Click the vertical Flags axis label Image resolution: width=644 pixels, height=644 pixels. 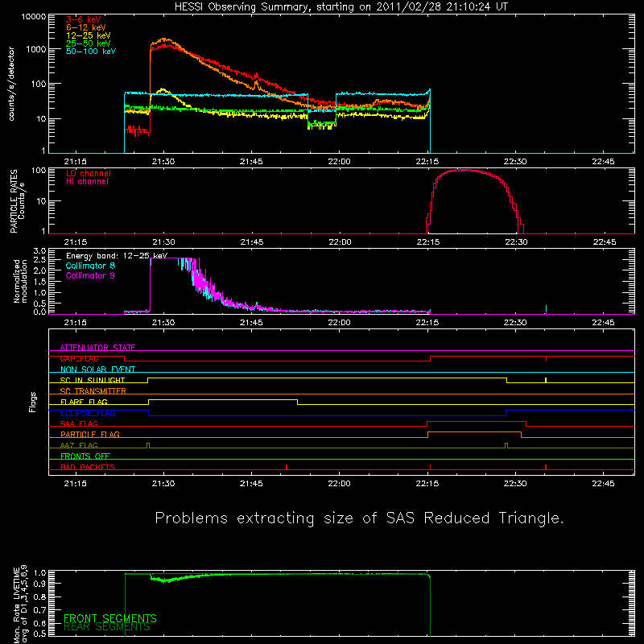pos(33,402)
